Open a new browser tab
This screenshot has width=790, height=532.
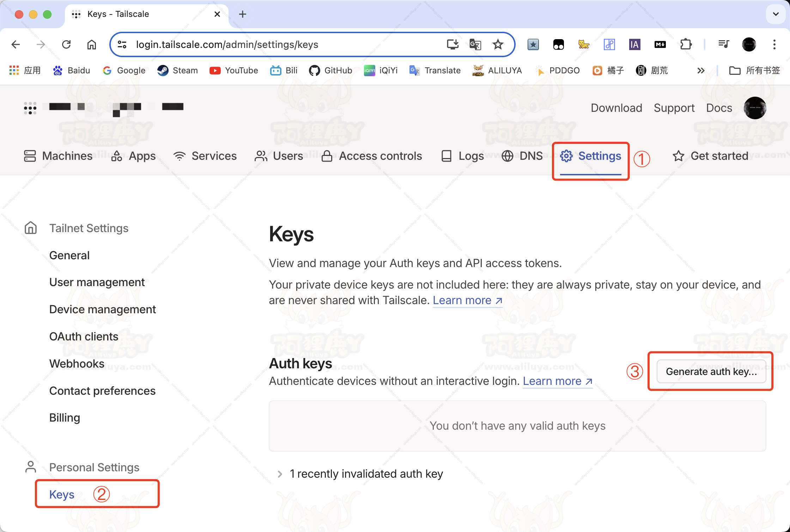[243, 14]
